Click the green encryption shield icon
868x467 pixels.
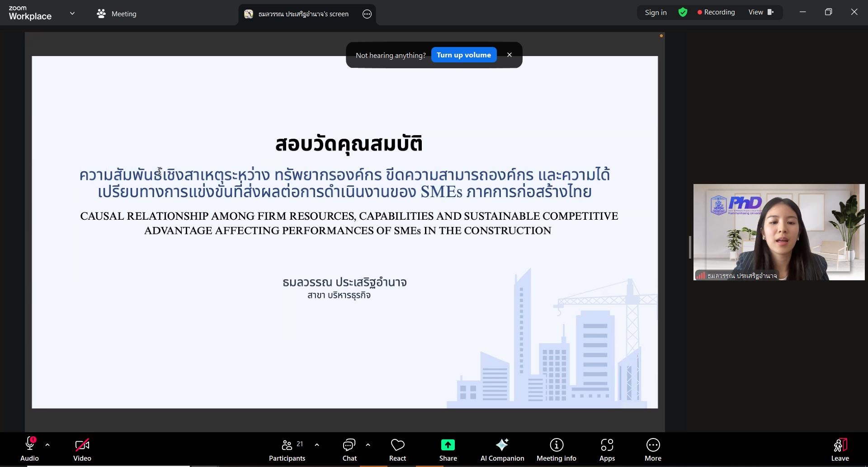click(x=683, y=13)
